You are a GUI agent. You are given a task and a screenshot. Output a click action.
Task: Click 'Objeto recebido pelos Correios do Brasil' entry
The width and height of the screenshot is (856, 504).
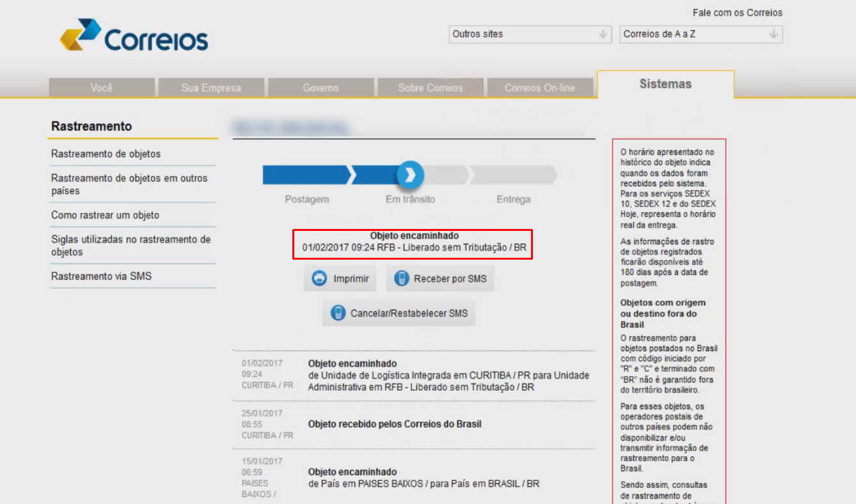(395, 424)
